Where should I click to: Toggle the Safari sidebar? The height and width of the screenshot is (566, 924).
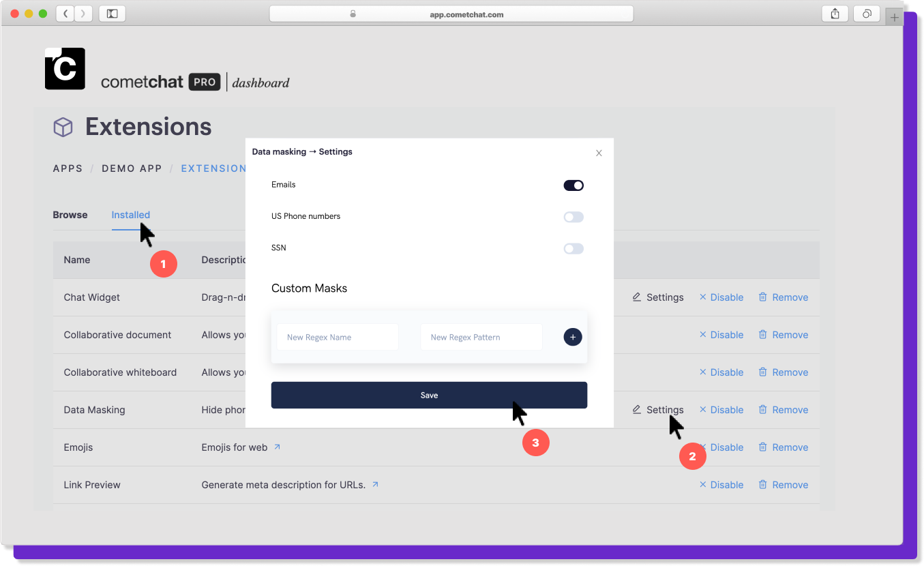coord(113,14)
